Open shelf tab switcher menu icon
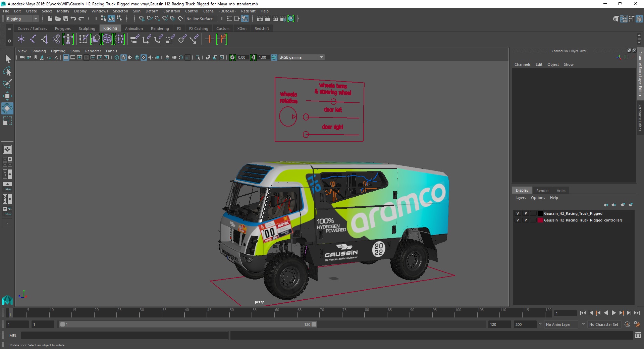644x349 pixels. tap(9, 29)
